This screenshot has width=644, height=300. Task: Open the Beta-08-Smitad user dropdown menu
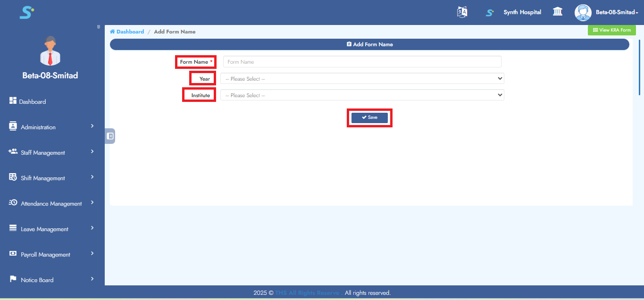click(x=617, y=12)
